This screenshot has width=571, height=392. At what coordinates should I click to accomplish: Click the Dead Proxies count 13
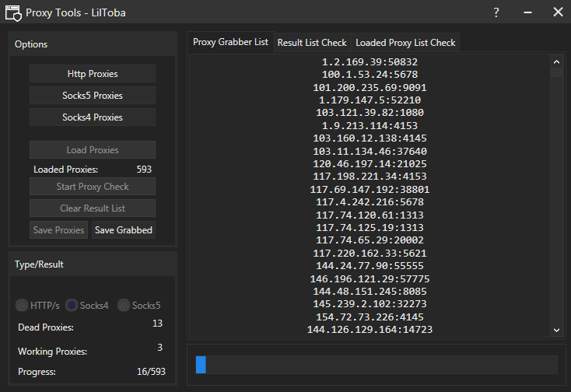pyautogui.click(x=157, y=324)
